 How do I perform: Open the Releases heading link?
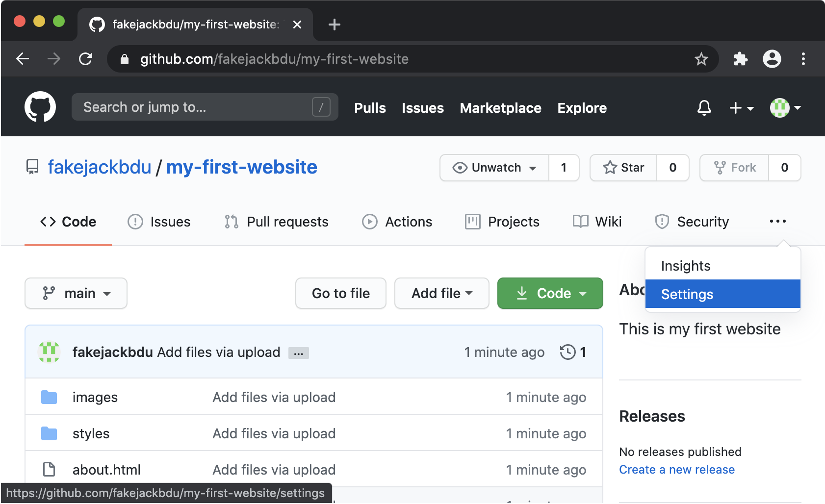coord(652,416)
